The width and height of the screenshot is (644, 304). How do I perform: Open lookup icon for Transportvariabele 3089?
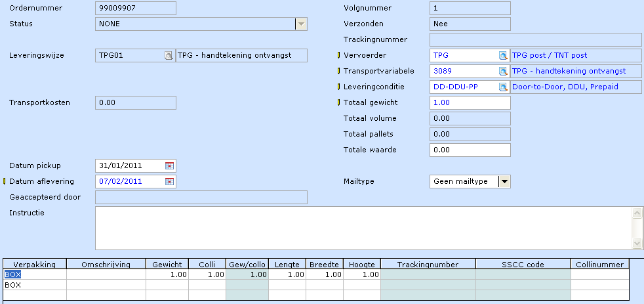pos(503,71)
